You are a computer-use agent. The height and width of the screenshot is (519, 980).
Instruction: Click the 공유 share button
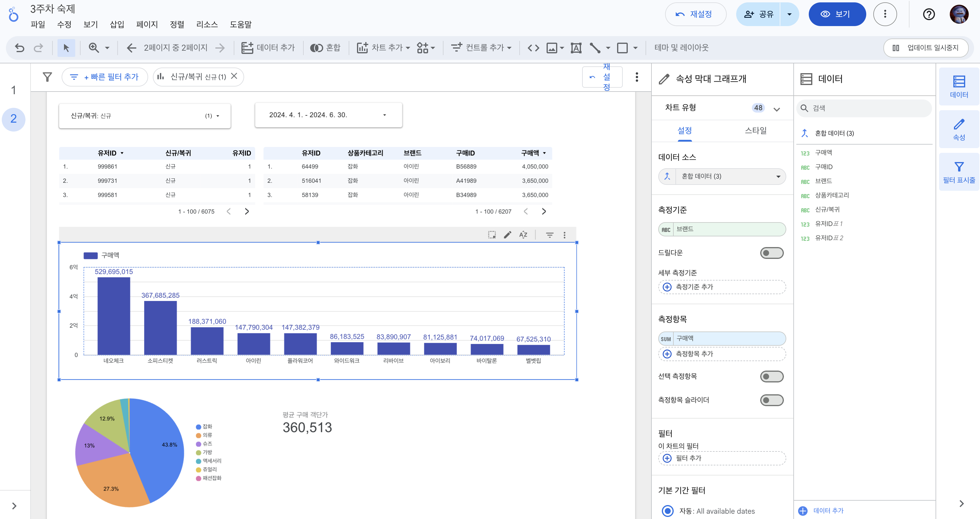(758, 15)
